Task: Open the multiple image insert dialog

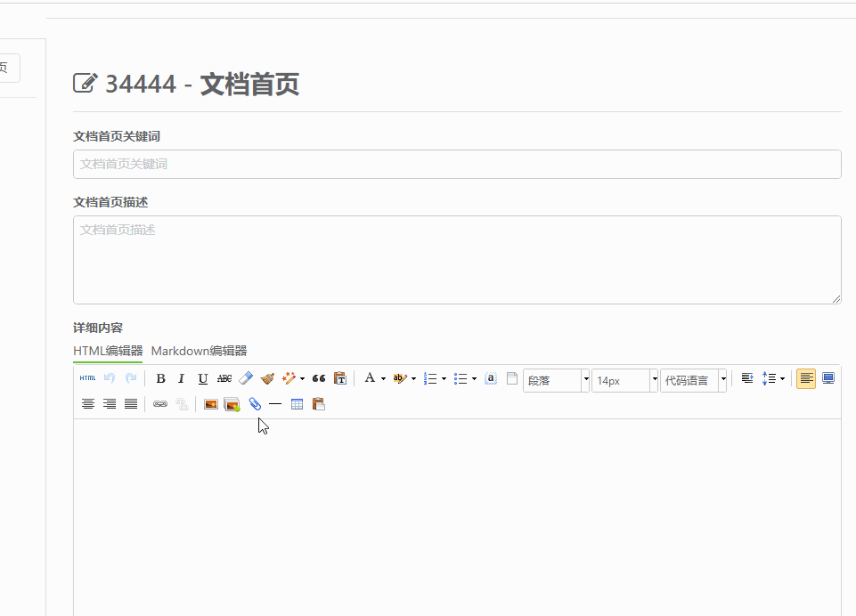Action: pyautogui.click(x=232, y=404)
